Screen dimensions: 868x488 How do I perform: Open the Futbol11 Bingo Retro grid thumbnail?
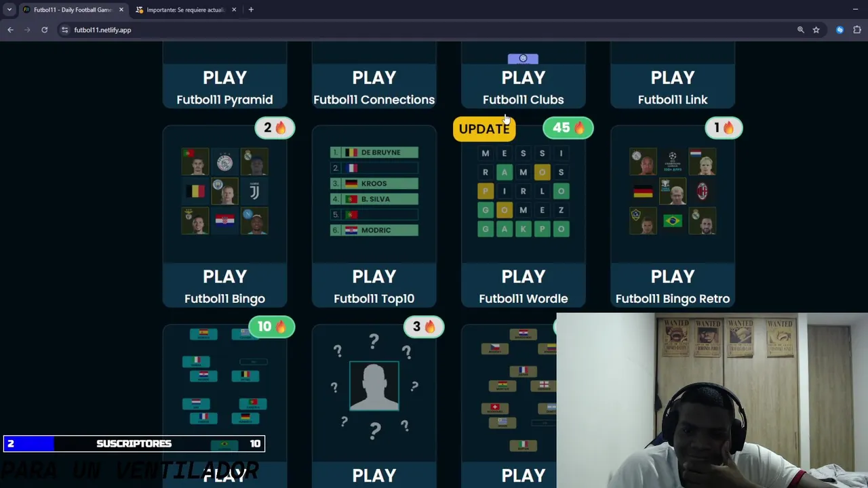672,191
